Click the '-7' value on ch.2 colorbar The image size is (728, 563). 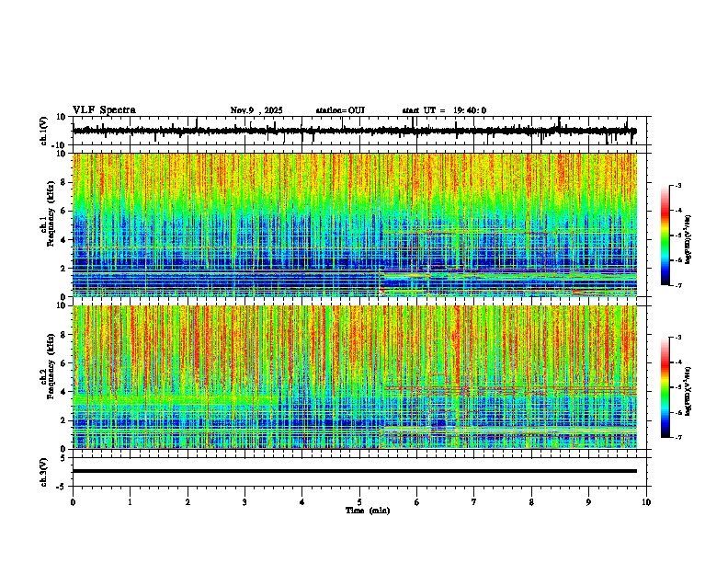coord(677,438)
